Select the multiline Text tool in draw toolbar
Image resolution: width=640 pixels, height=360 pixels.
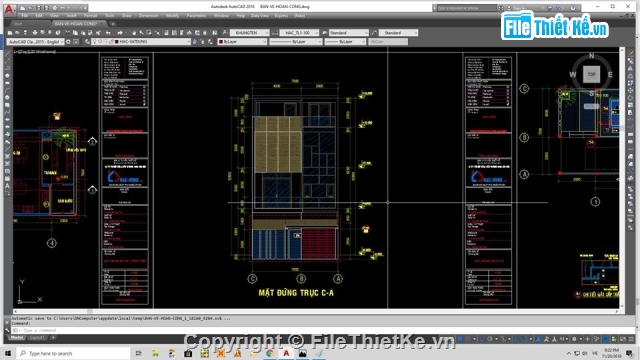coord(7,186)
